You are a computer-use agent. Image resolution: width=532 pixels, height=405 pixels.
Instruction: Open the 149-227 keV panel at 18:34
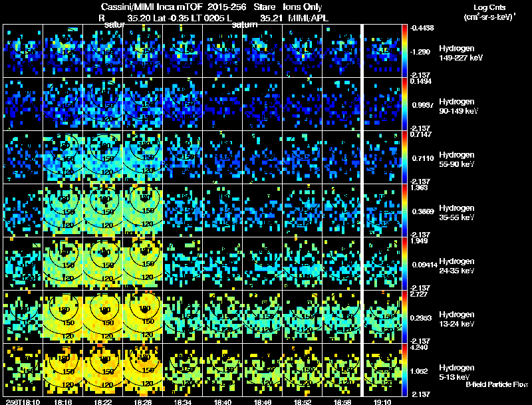tap(182, 51)
